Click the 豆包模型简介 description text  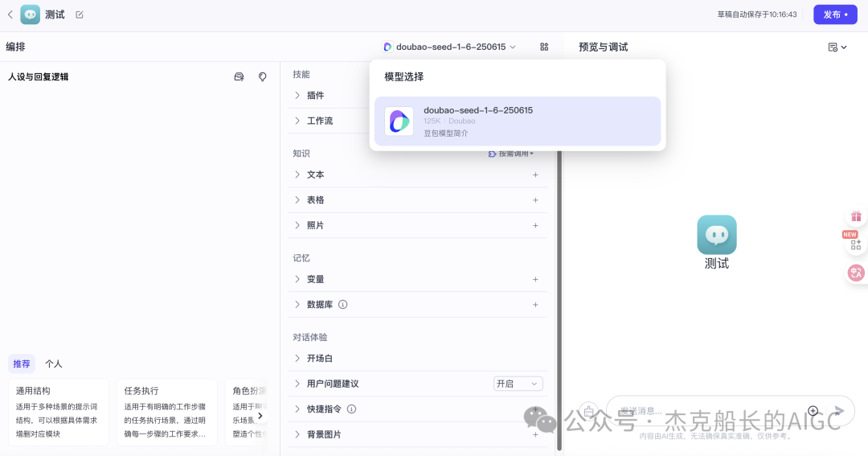coord(445,134)
